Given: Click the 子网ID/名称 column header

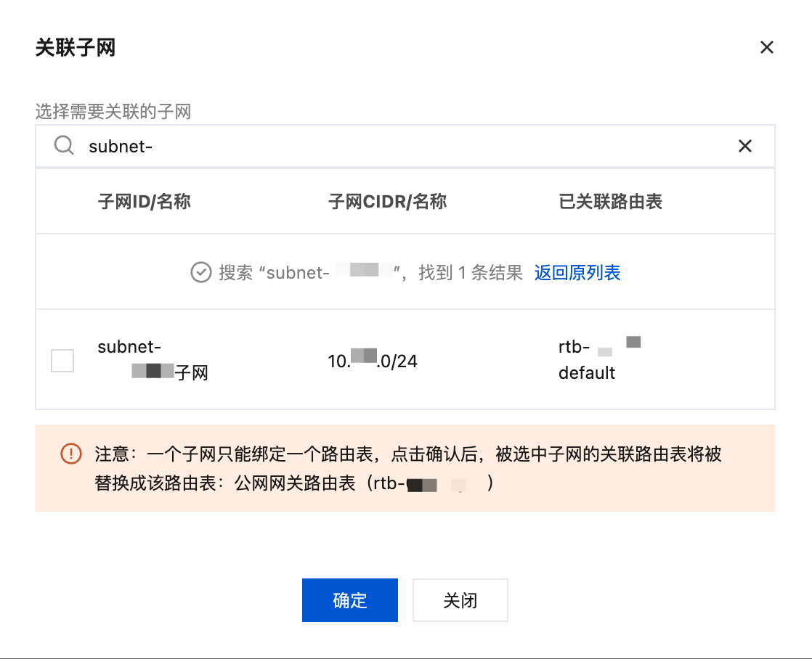Looking at the screenshot, I should coord(144,202).
